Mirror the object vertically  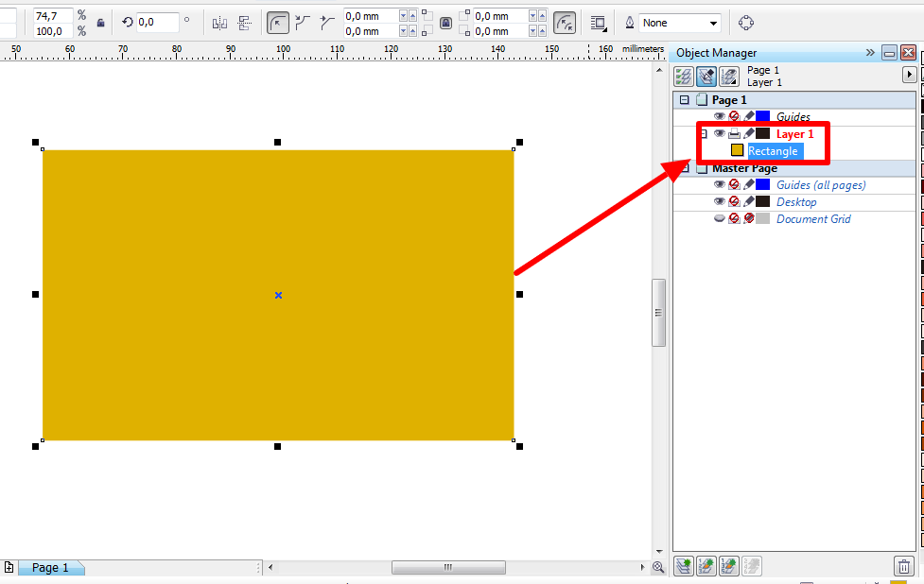[245, 24]
